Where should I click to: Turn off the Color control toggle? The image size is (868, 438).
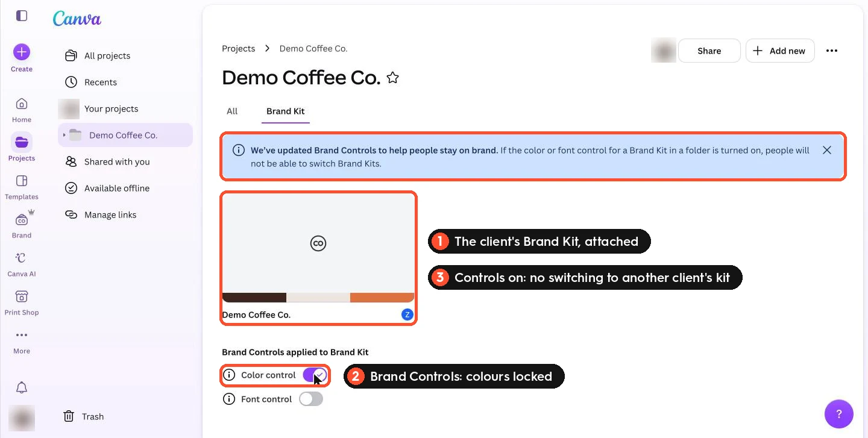[314, 375]
